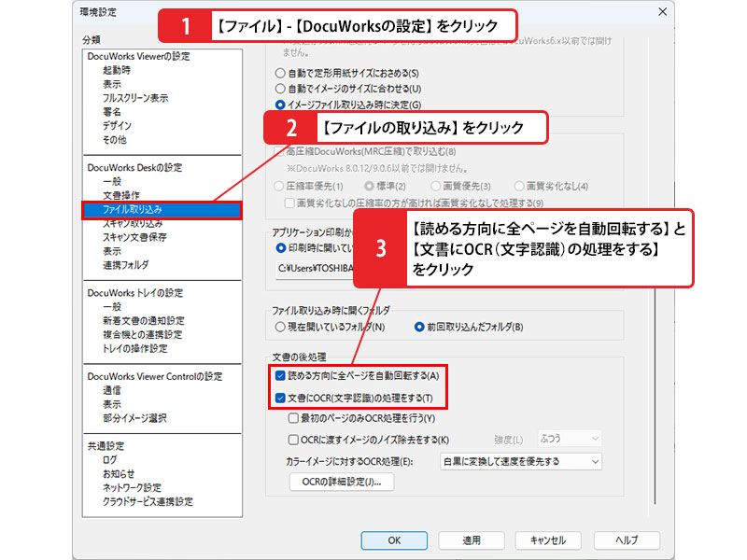Viewport: 747px width, 560px height.
Task: Select ログ under 共通設定
Action: point(110,459)
